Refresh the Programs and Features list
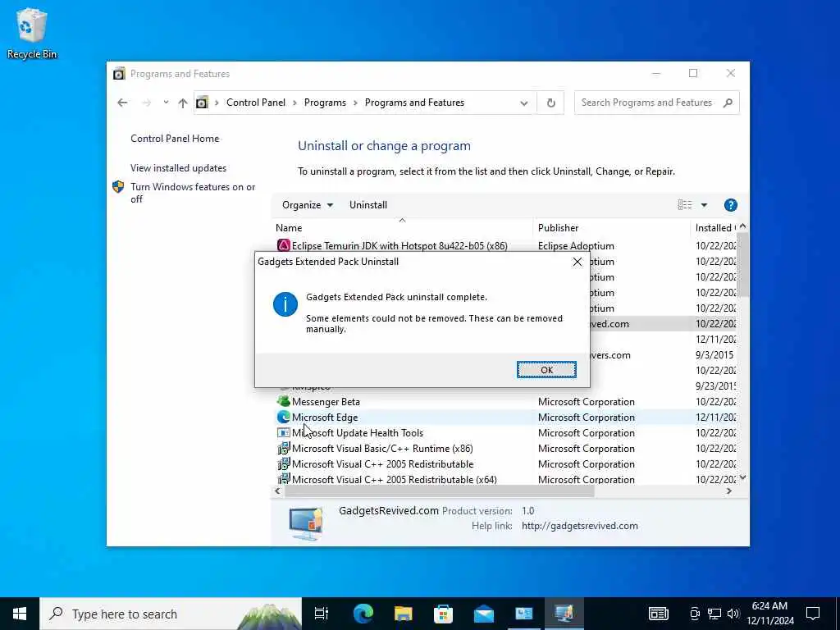Viewport: 840px width, 630px height. pos(550,103)
